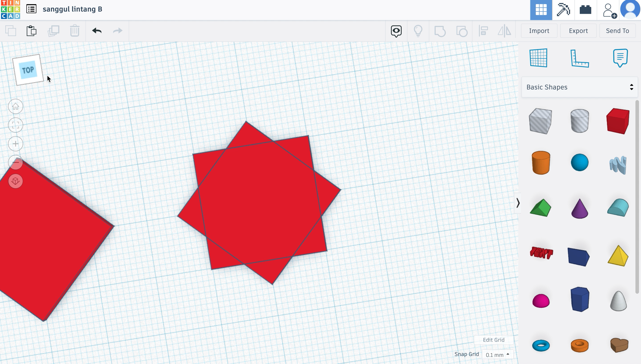
Task: Undo the last action
Action: click(x=97, y=31)
